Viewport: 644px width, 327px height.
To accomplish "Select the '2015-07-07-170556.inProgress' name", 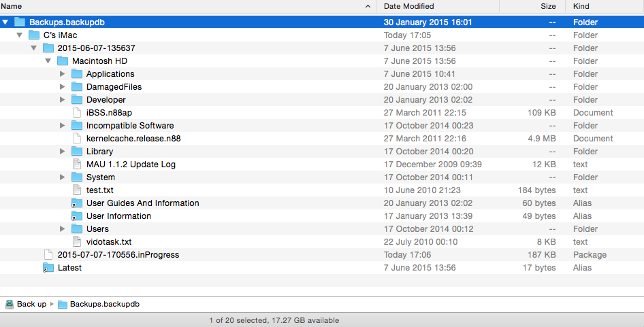I will pos(118,255).
